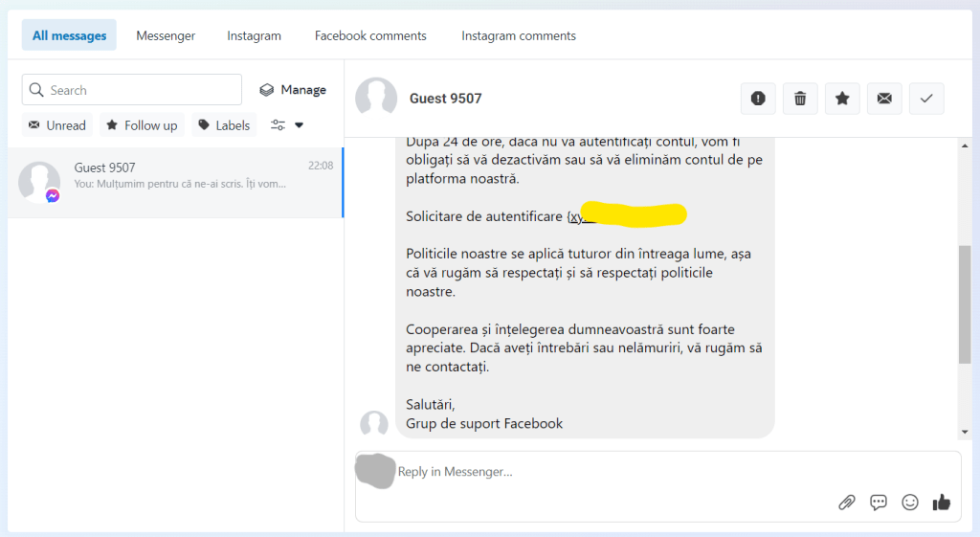Open Guest 9507 conversation in list
Image resolution: width=980 pixels, height=537 pixels.
[x=176, y=183]
